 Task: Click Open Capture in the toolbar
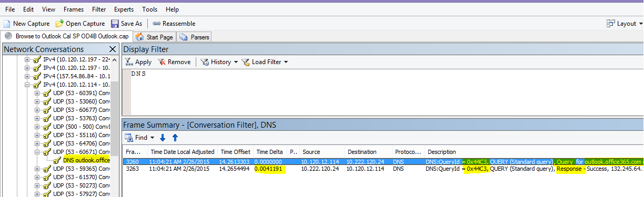tap(80, 24)
